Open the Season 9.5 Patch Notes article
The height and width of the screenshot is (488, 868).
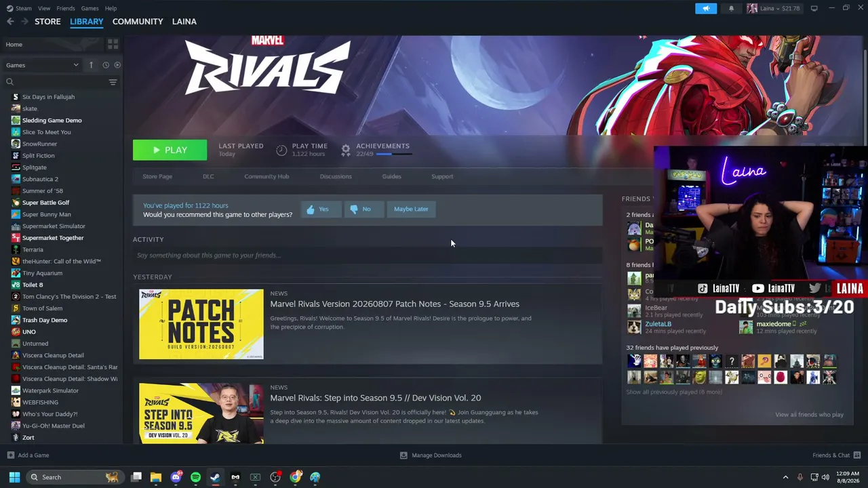pos(395,304)
